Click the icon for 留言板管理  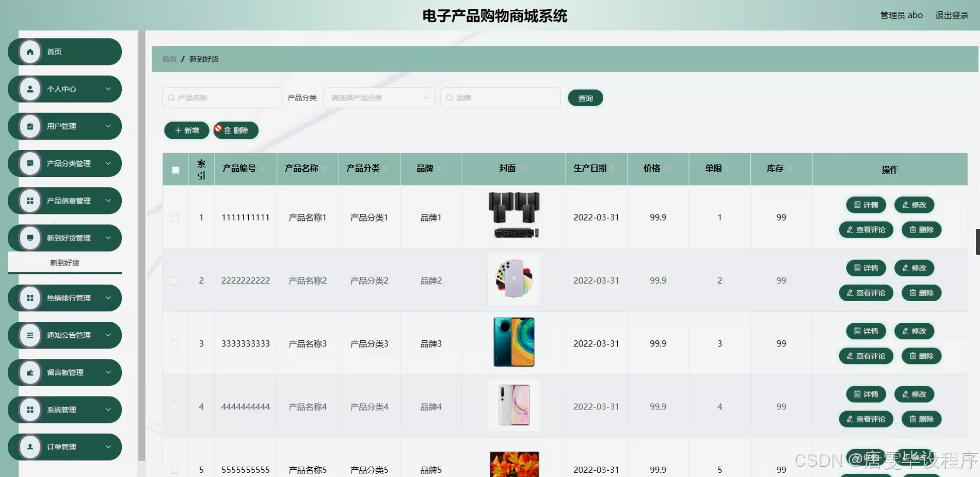30,372
